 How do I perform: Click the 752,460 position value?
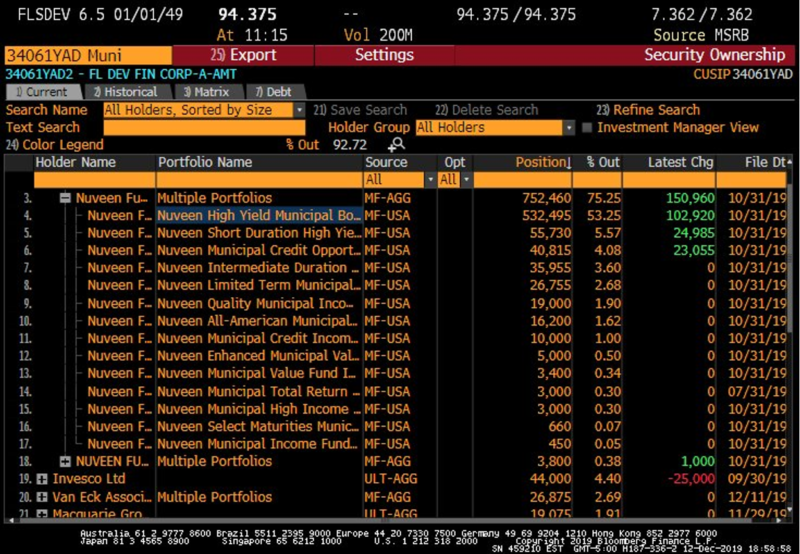point(546,198)
